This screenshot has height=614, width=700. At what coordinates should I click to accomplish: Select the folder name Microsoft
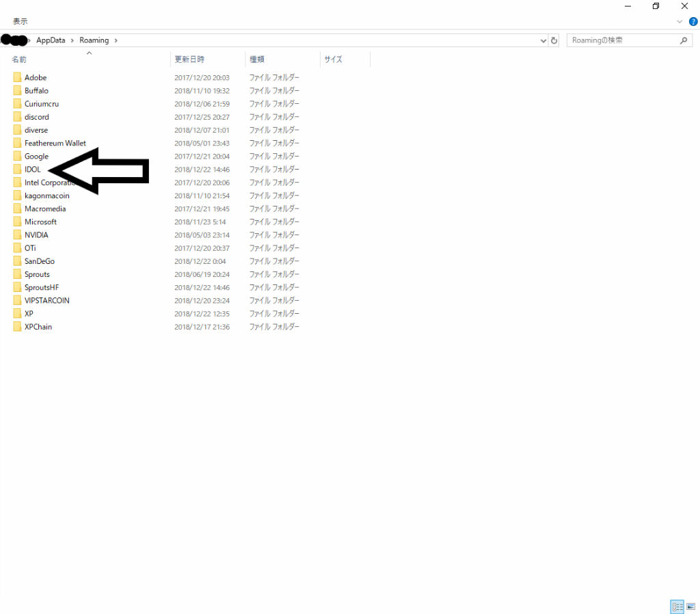click(x=40, y=222)
